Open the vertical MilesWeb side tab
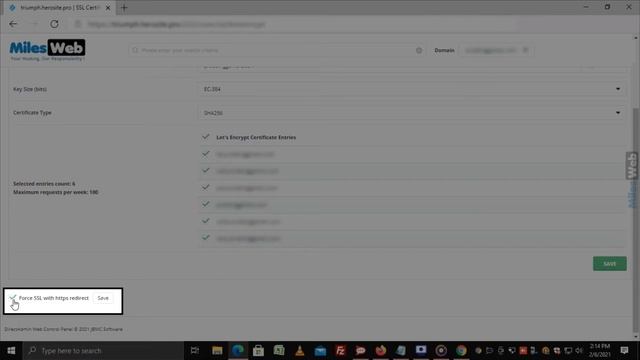 (x=632, y=180)
